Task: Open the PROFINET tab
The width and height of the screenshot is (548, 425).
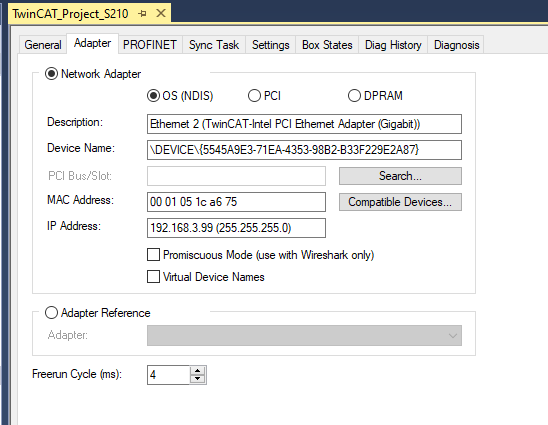Action: click(150, 45)
